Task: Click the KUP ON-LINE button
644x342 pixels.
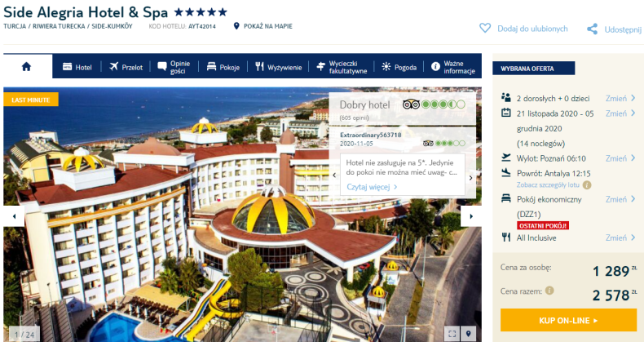Action: click(x=568, y=320)
